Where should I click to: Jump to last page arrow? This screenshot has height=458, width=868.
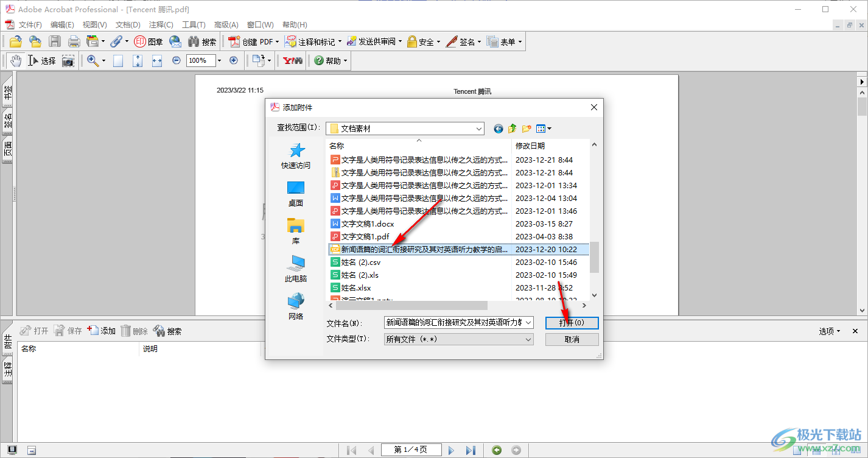[471, 450]
